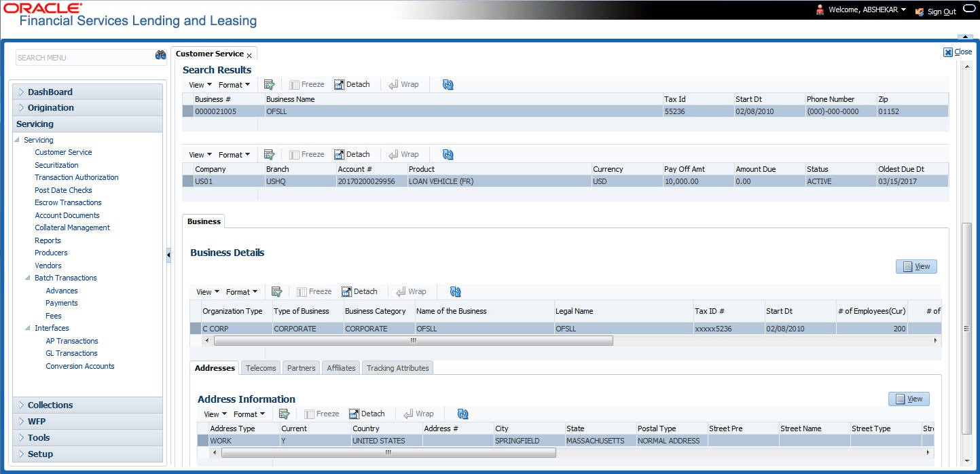Select the Business tab
The height and width of the screenshot is (474, 980).
click(204, 221)
